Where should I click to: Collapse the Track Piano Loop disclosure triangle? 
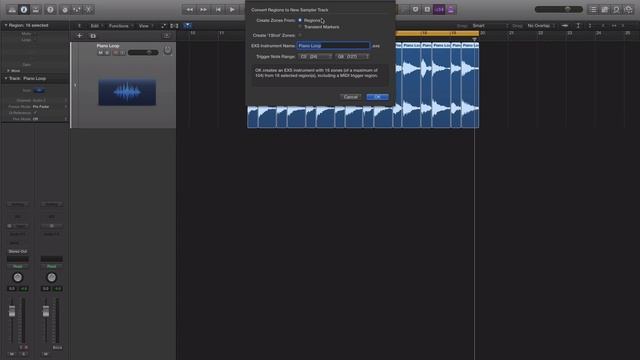[6, 78]
